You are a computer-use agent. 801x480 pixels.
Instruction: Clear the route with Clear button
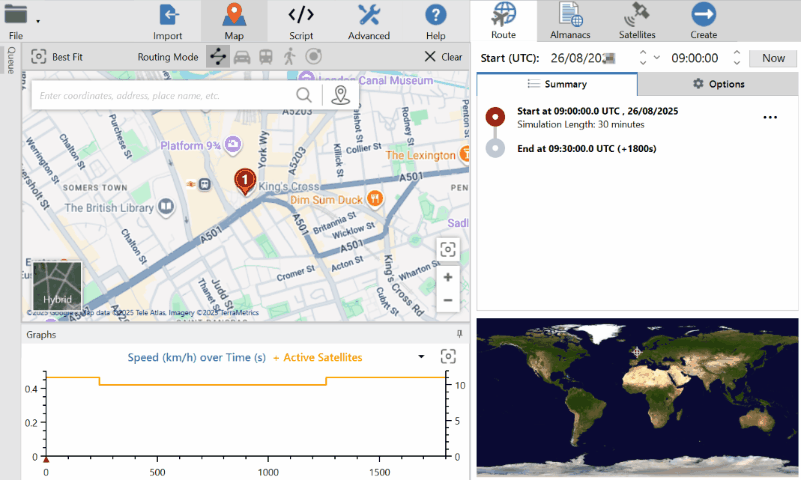[x=443, y=57]
